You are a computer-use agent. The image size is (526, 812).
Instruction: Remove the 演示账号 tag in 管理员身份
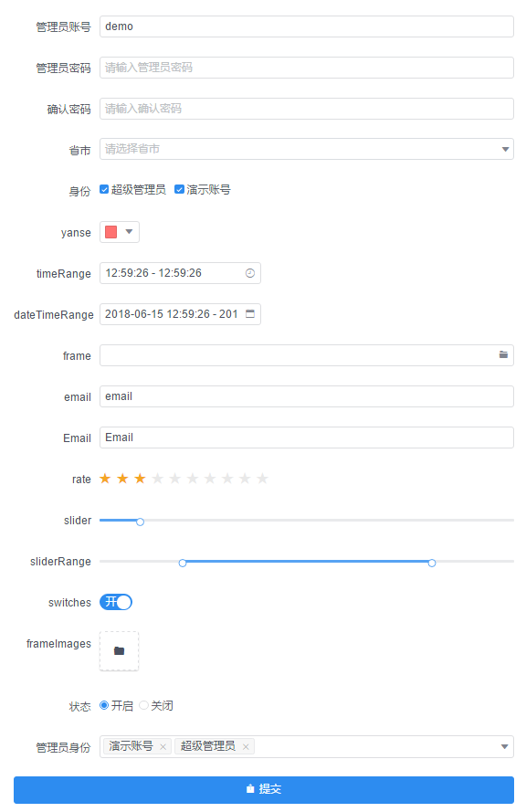(163, 747)
